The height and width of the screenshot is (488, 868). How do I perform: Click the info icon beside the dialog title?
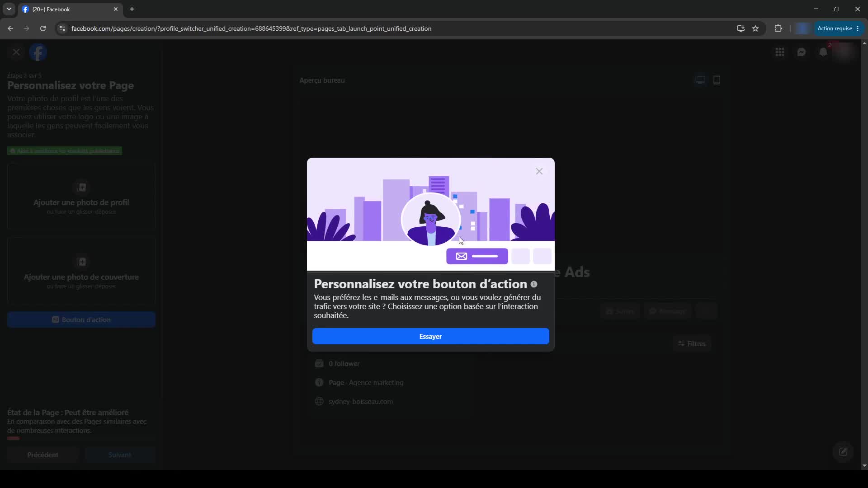pos(534,284)
